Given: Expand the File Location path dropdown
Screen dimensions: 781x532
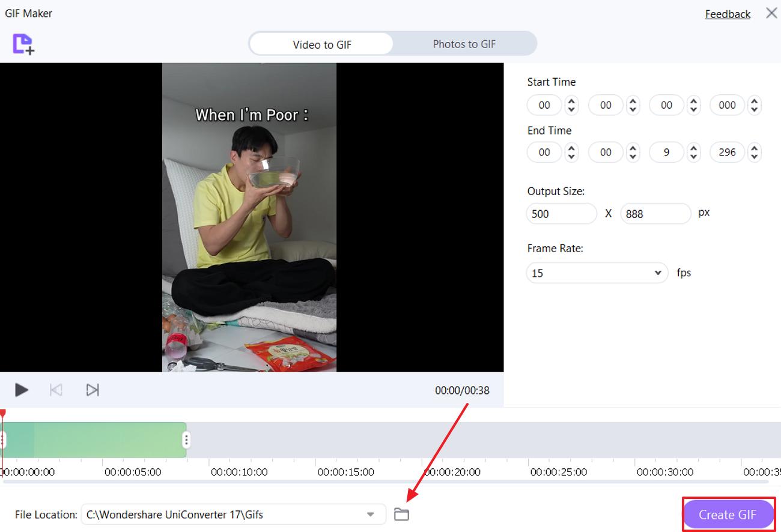Looking at the screenshot, I should click(371, 514).
